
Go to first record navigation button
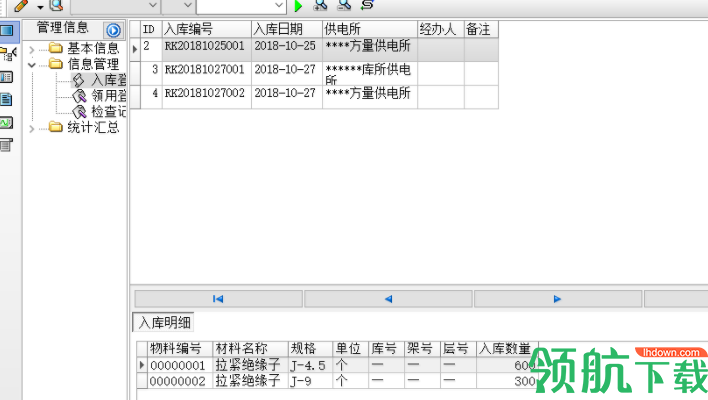tap(219, 299)
